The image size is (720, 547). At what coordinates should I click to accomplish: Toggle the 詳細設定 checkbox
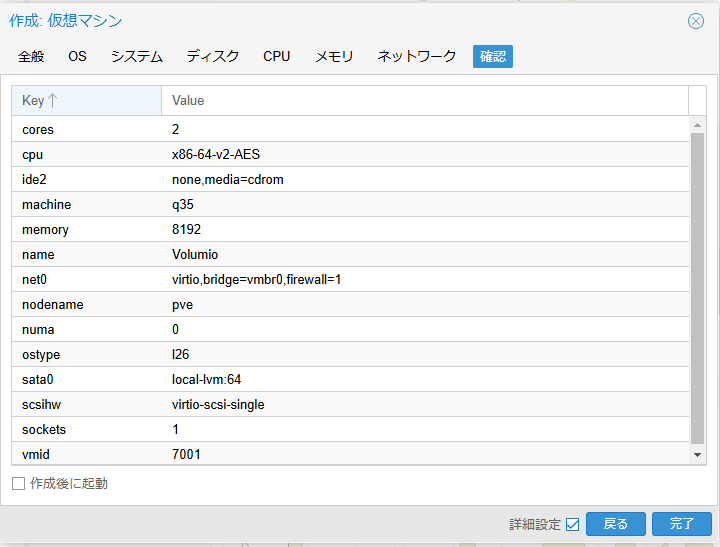coord(572,524)
